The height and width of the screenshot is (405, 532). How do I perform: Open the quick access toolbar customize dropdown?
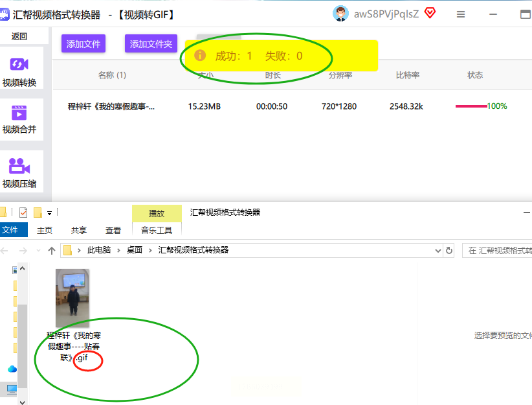coord(50,213)
